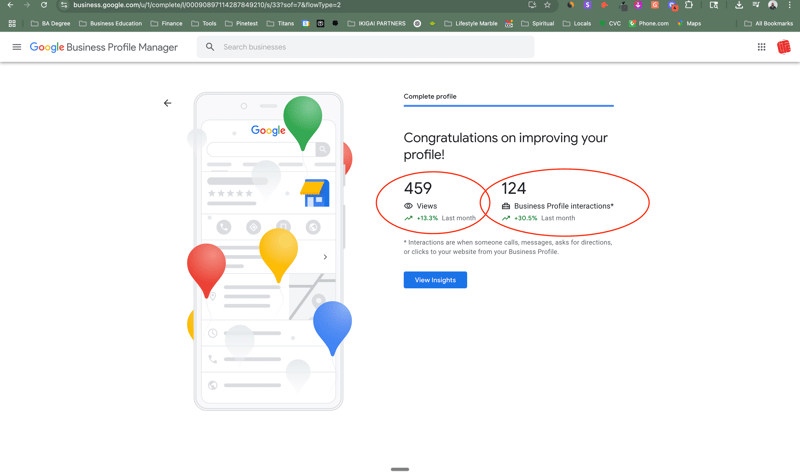Open the hamburger main menu
Image resolution: width=800 pixels, height=475 pixels.
tap(17, 47)
